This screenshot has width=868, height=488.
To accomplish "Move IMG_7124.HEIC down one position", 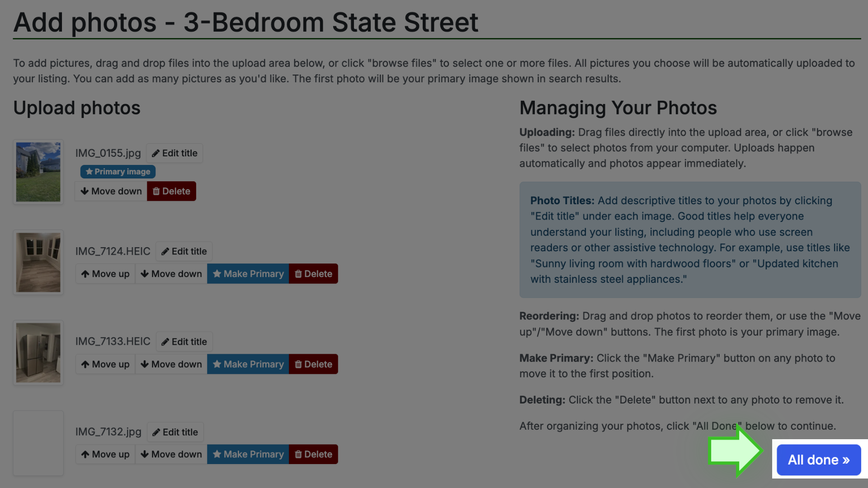I will (x=171, y=274).
